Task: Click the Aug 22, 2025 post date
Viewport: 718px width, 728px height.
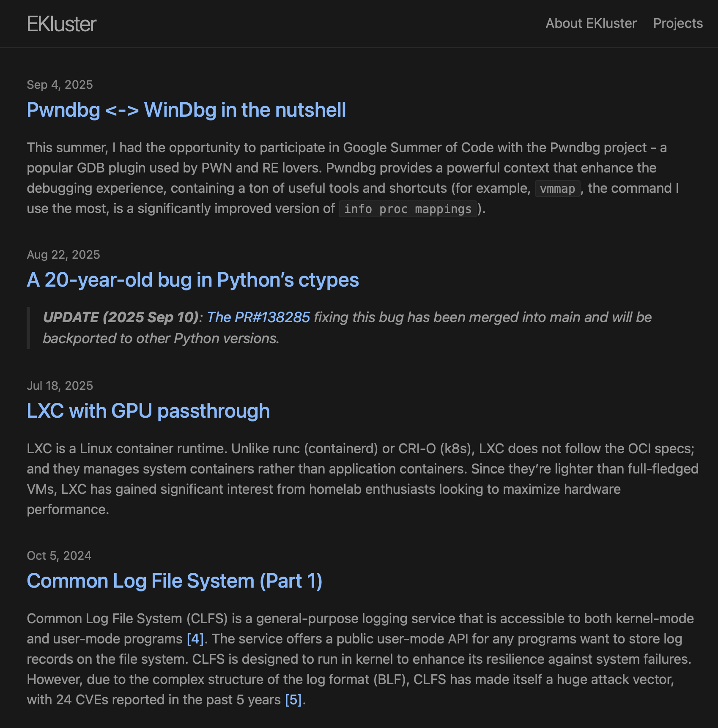Action: coord(63,255)
